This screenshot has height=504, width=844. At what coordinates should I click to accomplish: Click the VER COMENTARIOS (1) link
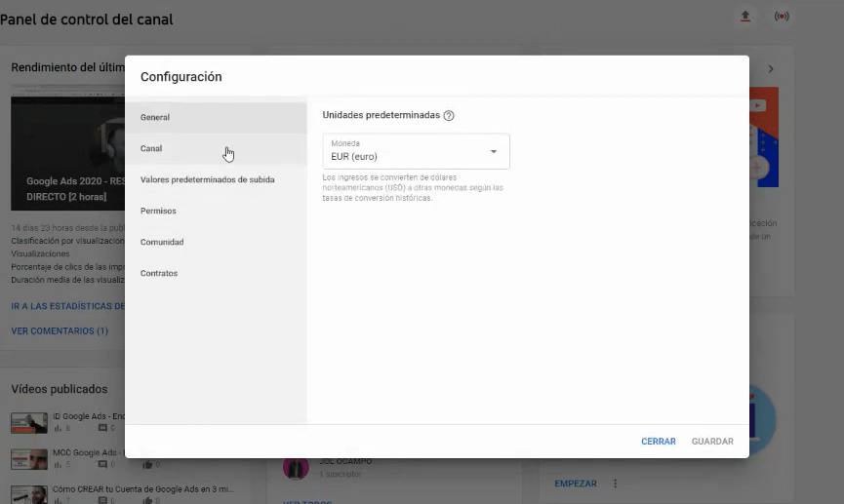60,330
